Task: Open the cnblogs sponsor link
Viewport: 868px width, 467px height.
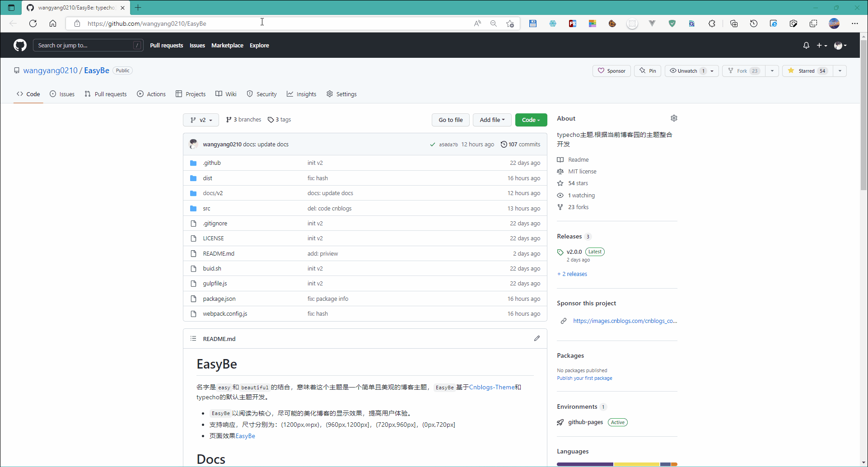Action: pyautogui.click(x=625, y=321)
